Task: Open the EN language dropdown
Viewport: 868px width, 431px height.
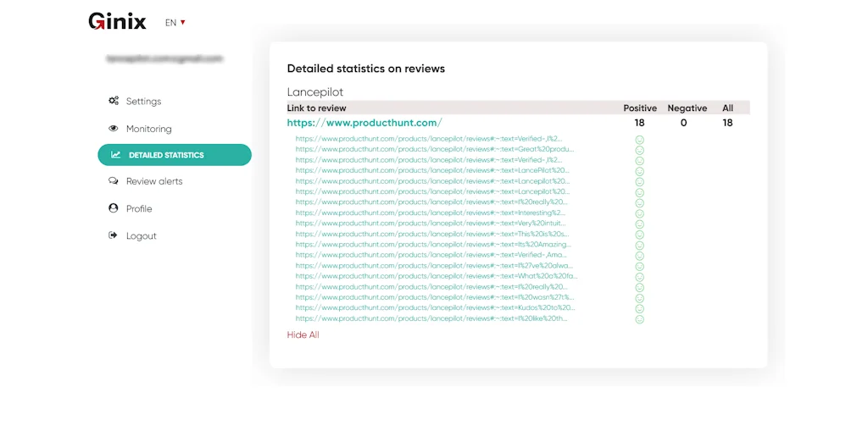Action: tap(175, 23)
